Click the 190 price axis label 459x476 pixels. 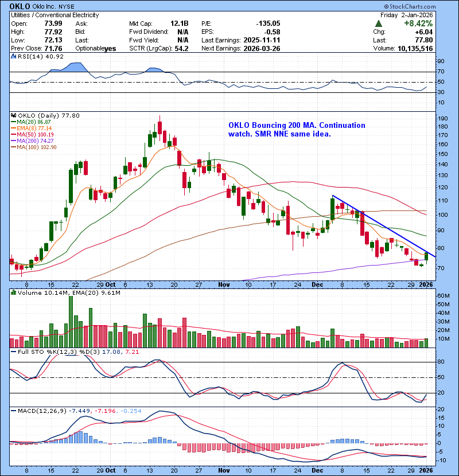[x=443, y=118]
